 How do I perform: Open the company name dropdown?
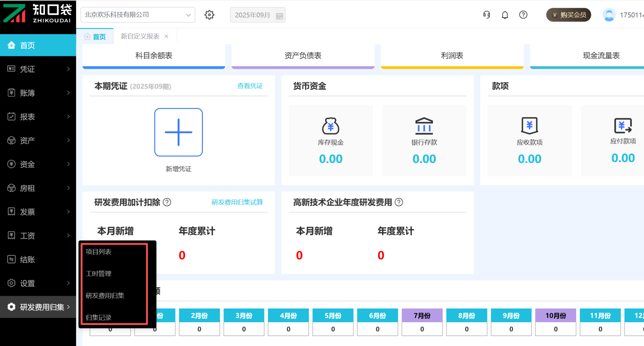(138, 15)
